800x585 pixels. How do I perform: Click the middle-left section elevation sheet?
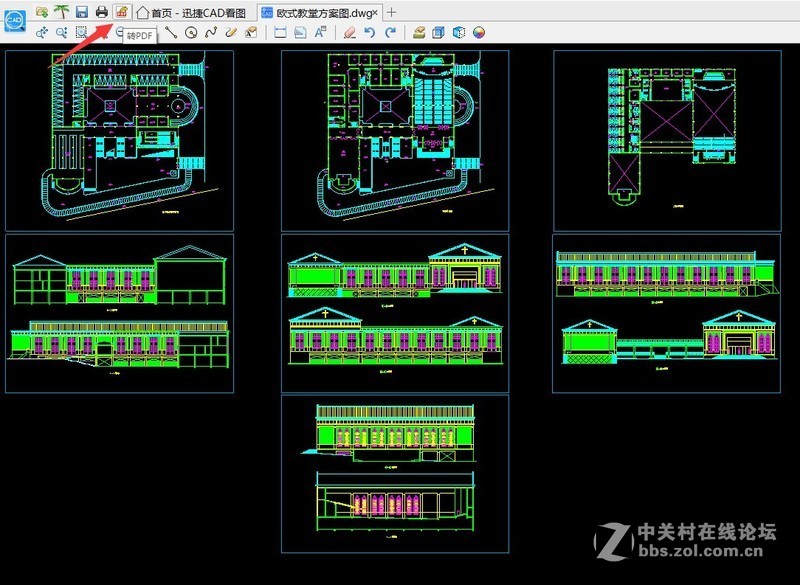pos(119,314)
